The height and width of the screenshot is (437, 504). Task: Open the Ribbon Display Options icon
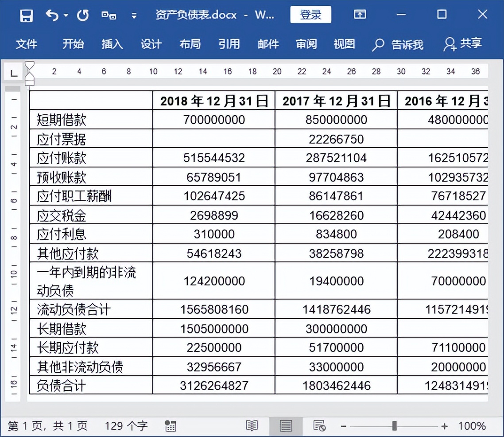point(360,14)
